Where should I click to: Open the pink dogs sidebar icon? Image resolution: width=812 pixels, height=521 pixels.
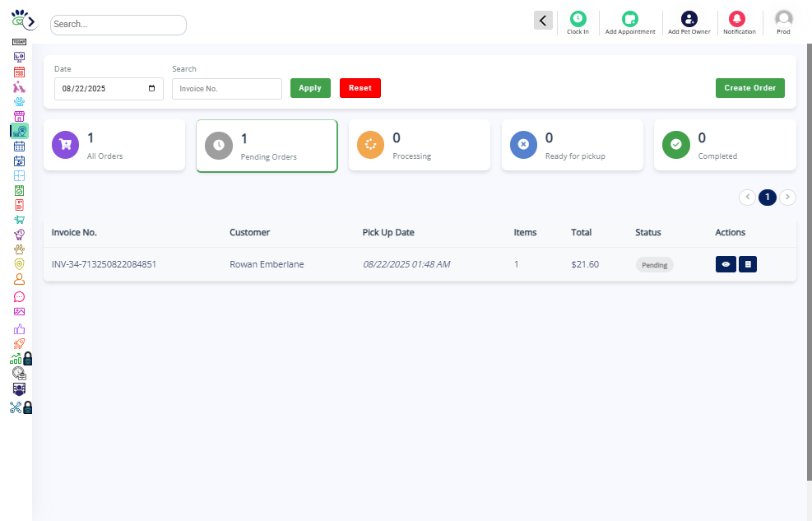(x=19, y=86)
